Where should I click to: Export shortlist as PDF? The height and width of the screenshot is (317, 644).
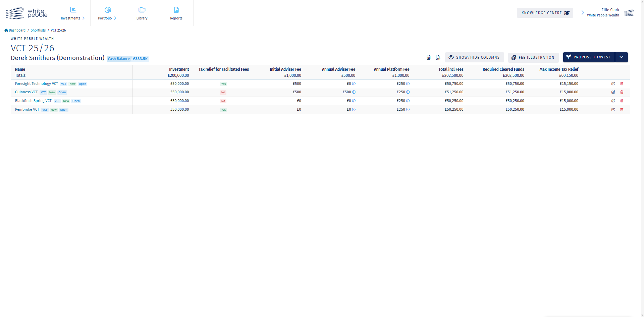[x=438, y=57]
